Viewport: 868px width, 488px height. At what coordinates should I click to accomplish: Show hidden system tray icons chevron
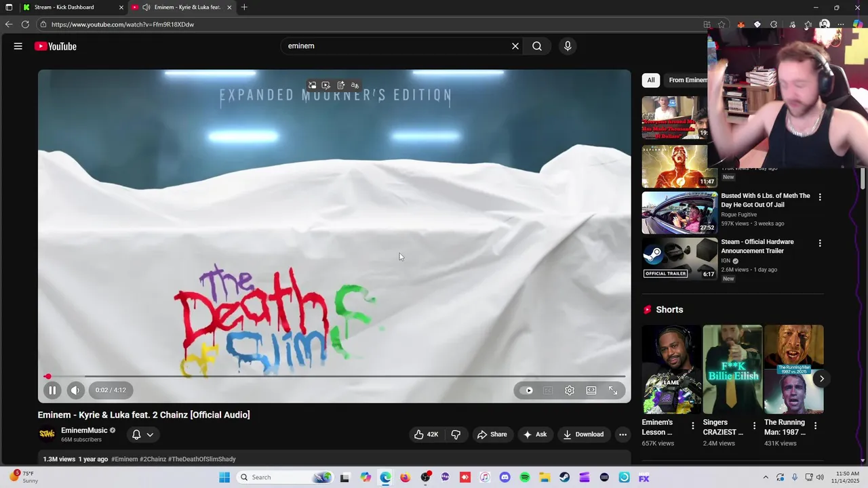pos(766,477)
